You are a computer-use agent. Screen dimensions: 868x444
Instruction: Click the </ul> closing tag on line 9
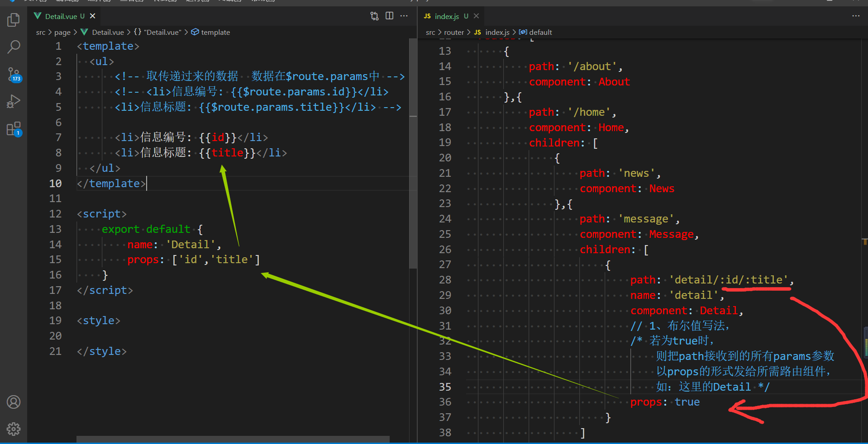point(105,168)
